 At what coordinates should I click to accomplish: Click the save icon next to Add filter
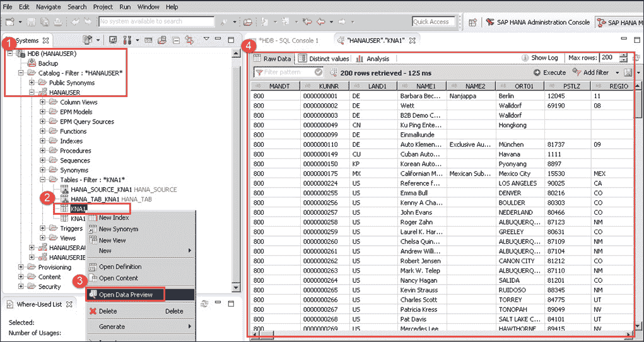[x=627, y=72]
